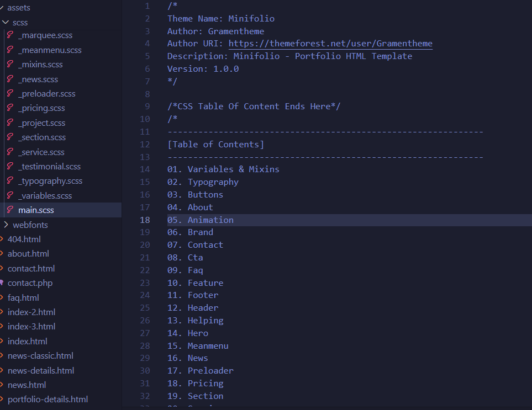Click the PHP icon beside contact.php
Image resolution: width=532 pixels, height=410 pixels.
[x=2, y=283]
